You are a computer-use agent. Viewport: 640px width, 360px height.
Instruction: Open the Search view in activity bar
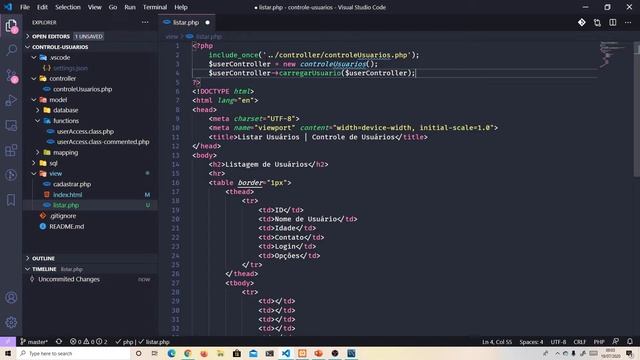click(11, 50)
